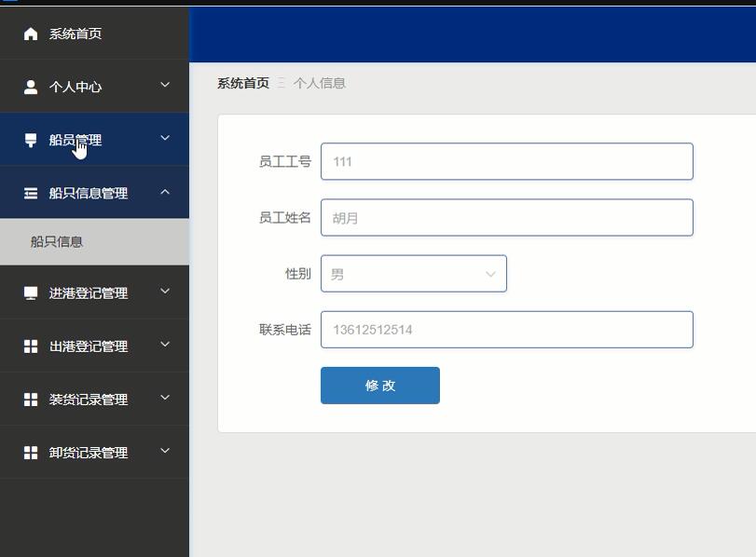The width and height of the screenshot is (756, 557).
Task: Click the 修改 button
Action: pyautogui.click(x=380, y=386)
